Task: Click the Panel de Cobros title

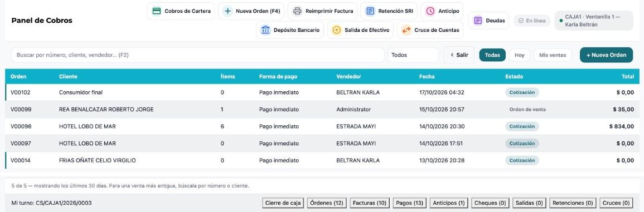Action: click(x=42, y=21)
